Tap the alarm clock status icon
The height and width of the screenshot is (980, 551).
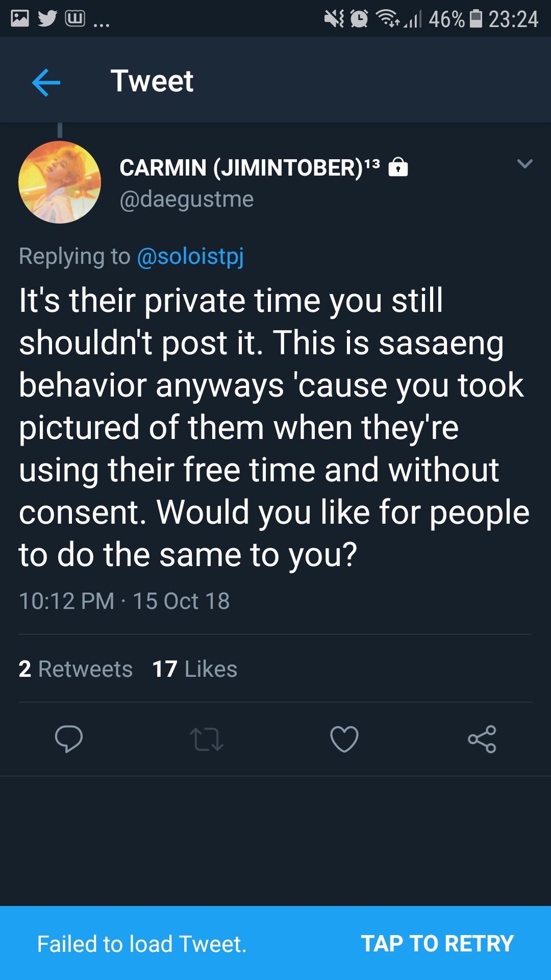point(359,19)
